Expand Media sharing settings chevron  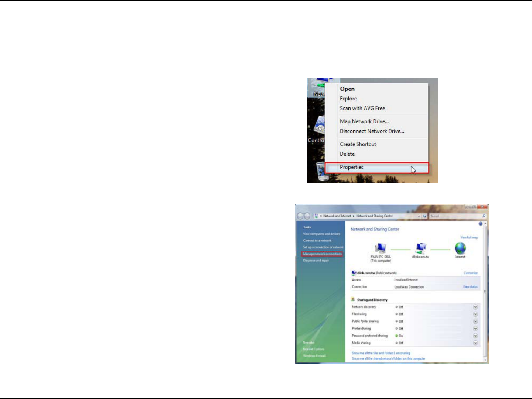click(475, 343)
